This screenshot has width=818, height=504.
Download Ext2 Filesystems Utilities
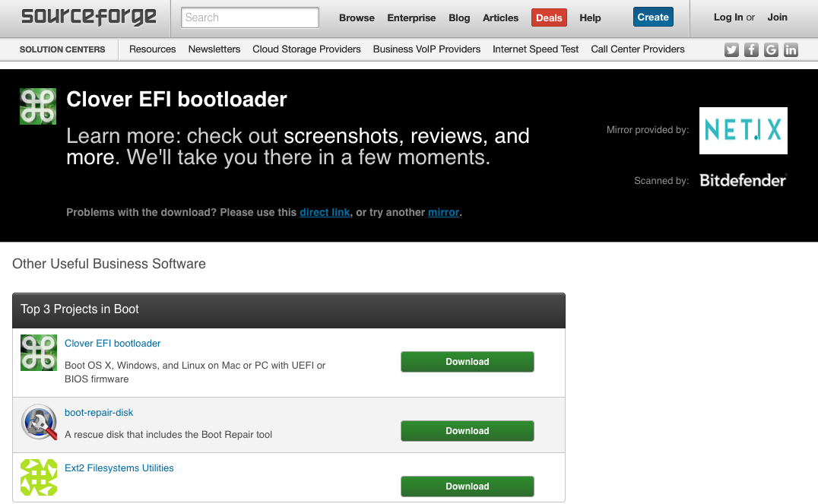[x=468, y=487]
